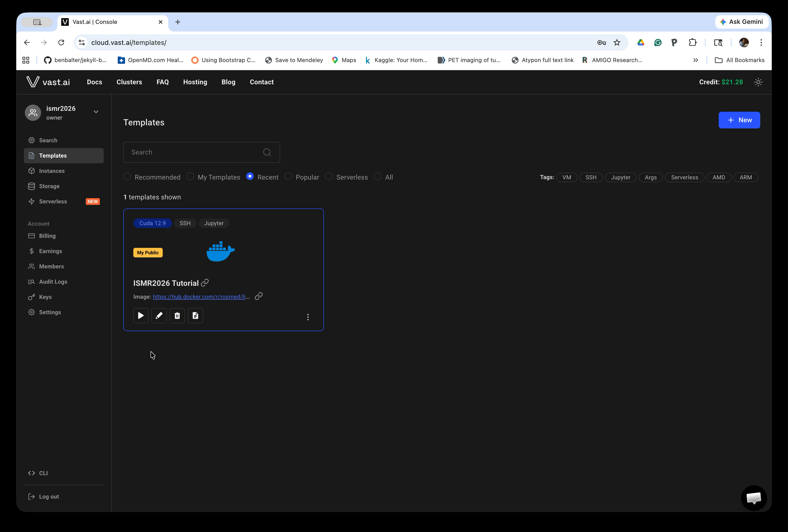Open the template readme document icon
Screen dimensions: 788x532
[x=195, y=315]
